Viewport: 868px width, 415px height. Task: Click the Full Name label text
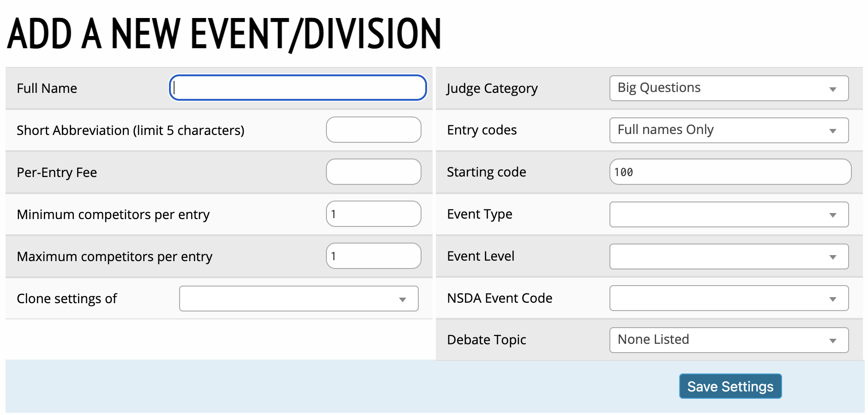tap(47, 88)
